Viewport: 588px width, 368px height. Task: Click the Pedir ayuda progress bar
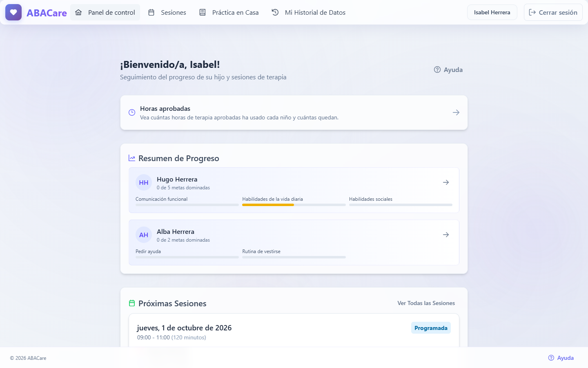tap(187, 257)
